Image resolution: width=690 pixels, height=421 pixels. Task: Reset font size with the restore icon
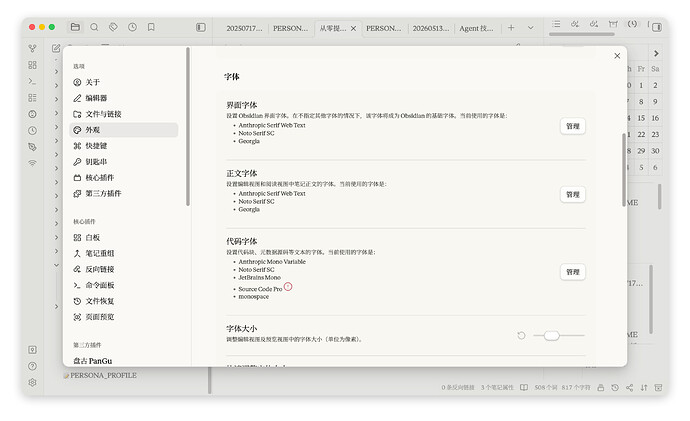pos(521,336)
